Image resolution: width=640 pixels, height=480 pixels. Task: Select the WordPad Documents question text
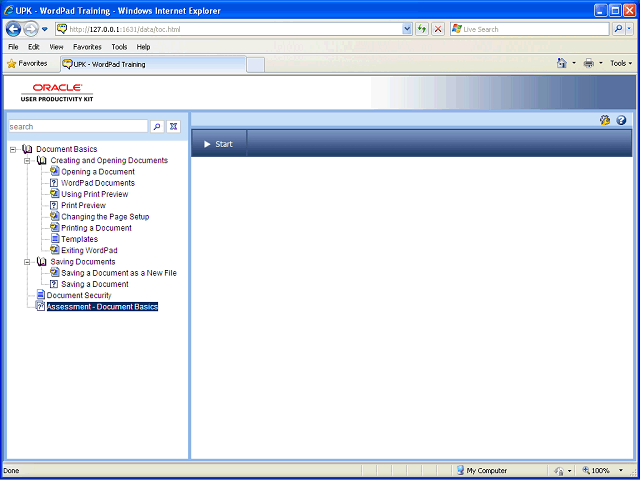98,183
